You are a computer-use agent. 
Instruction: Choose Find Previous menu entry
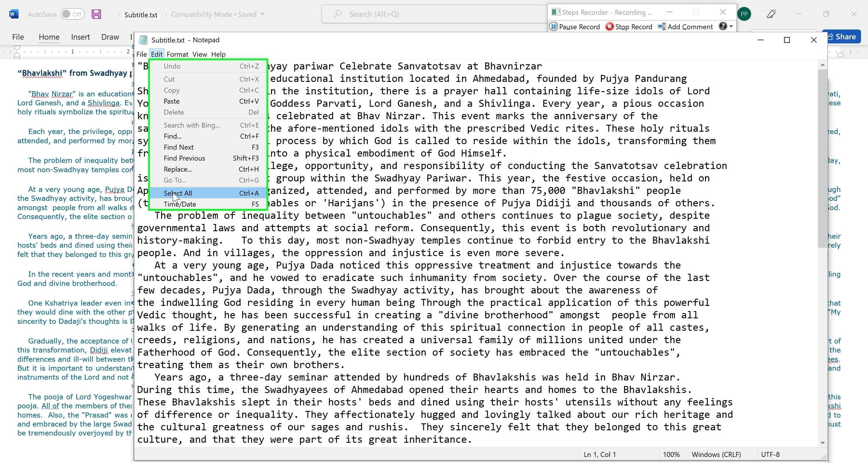tap(208, 158)
